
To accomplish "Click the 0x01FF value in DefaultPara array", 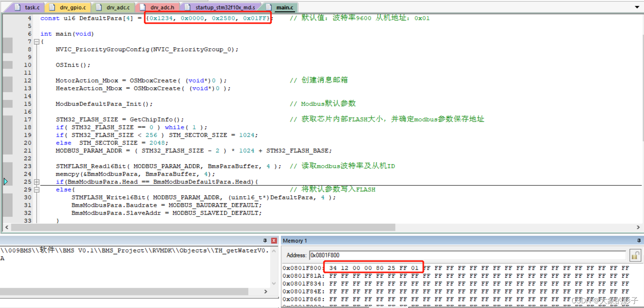I will click(255, 18).
